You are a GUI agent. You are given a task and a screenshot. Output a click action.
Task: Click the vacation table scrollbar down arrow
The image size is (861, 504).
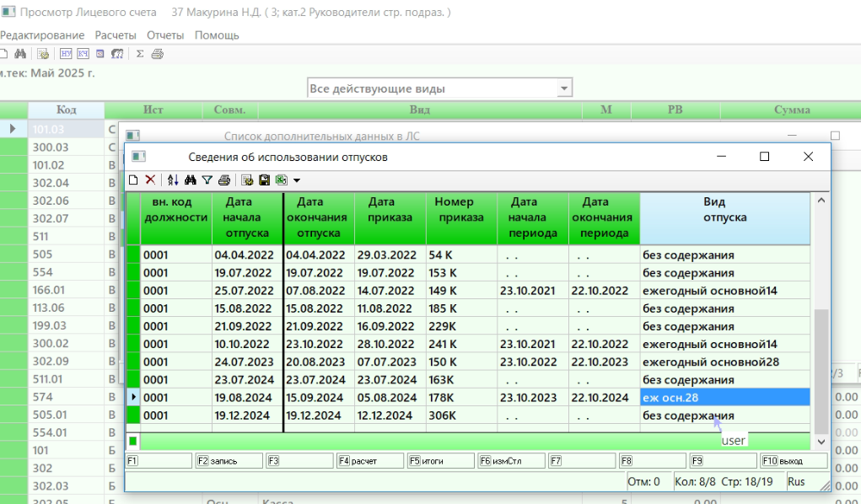coord(821,442)
